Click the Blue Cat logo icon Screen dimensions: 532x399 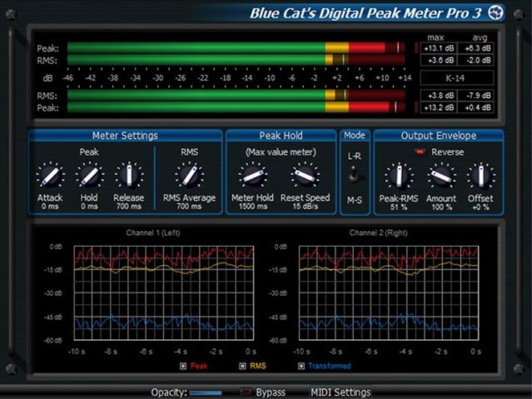495,13
